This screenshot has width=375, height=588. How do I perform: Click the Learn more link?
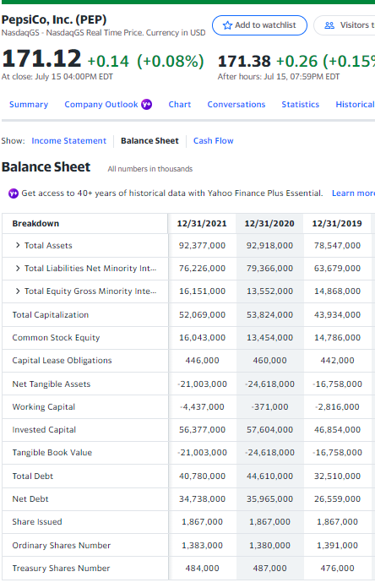[x=353, y=193]
